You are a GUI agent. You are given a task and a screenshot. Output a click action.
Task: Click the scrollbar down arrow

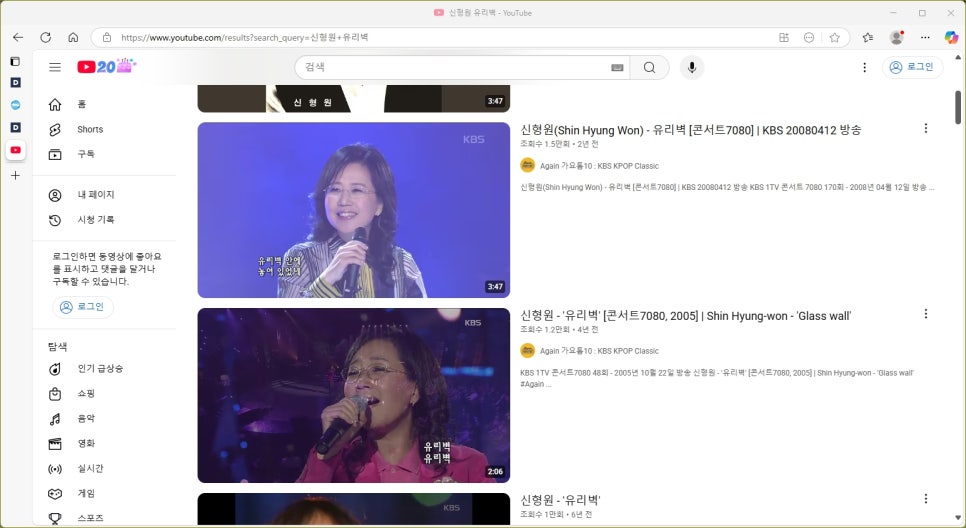click(958, 518)
